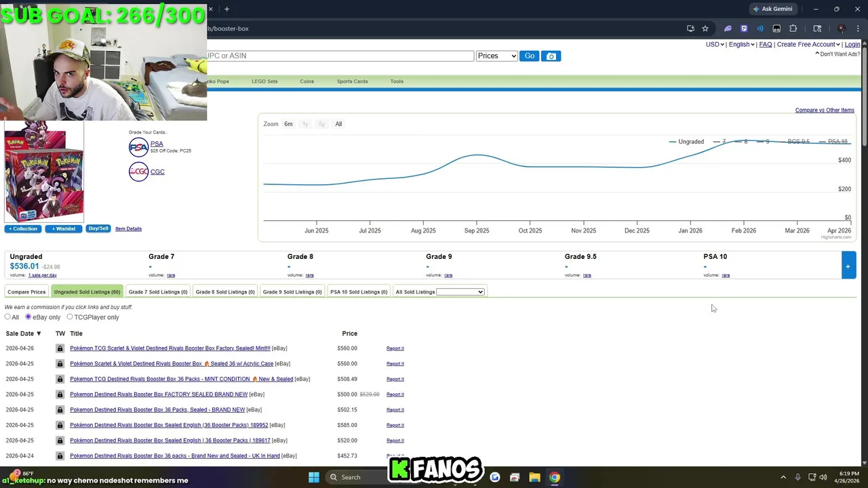The height and width of the screenshot is (488, 868).
Task: Open the Grade 9 Sold Listings tab
Action: coord(292,292)
